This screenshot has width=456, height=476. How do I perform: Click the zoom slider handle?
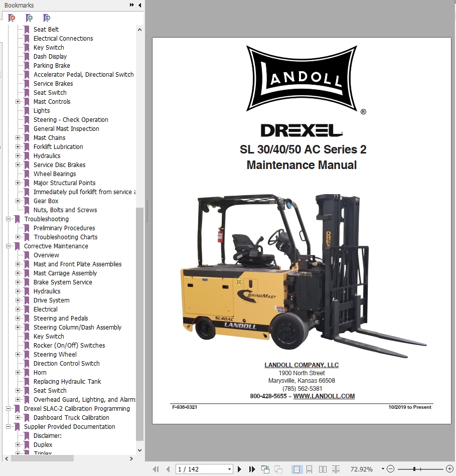[414, 469]
